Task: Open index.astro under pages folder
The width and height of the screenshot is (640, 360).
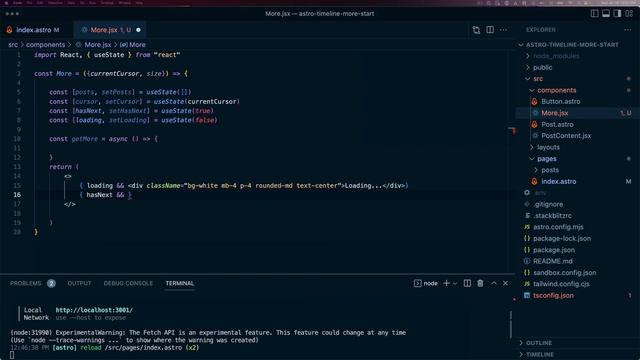Action: (558, 182)
